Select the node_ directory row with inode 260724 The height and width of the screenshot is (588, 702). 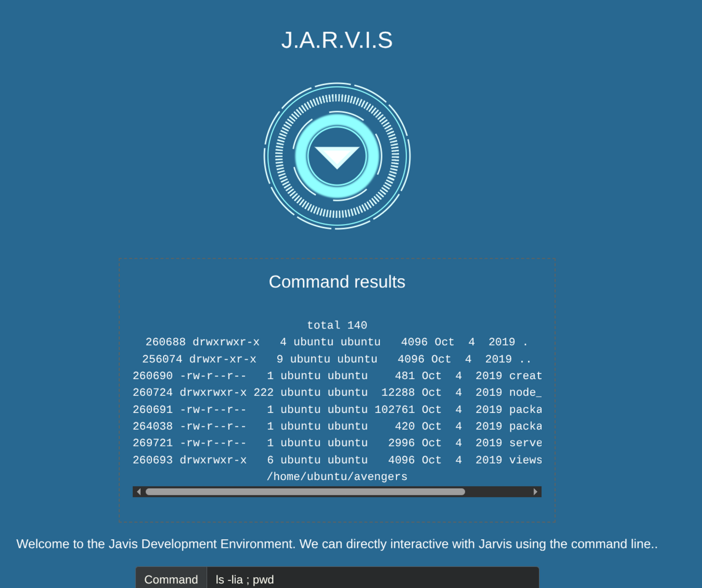pyautogui.click(x=337, y=393)
